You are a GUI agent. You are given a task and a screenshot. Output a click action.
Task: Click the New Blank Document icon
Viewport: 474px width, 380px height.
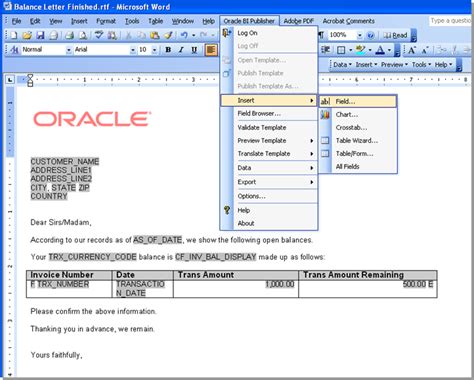tap(14, 35)
